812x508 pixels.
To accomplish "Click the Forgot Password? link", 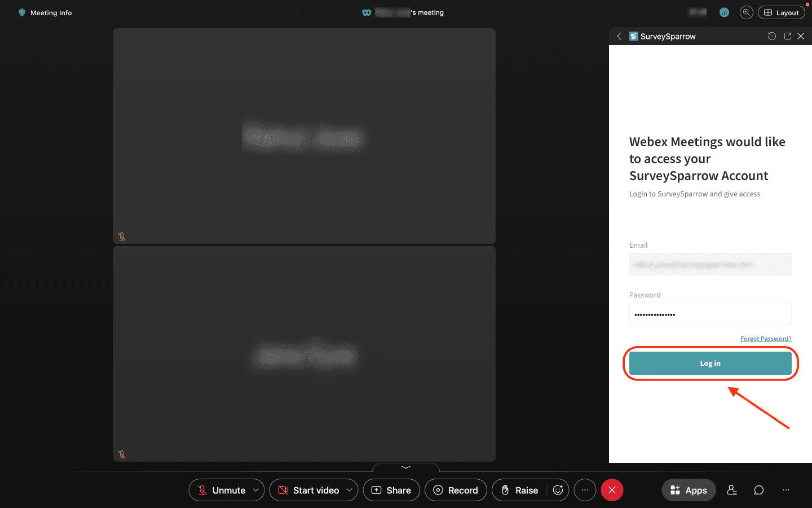I will pyautogui.click(x=765, y=339).
